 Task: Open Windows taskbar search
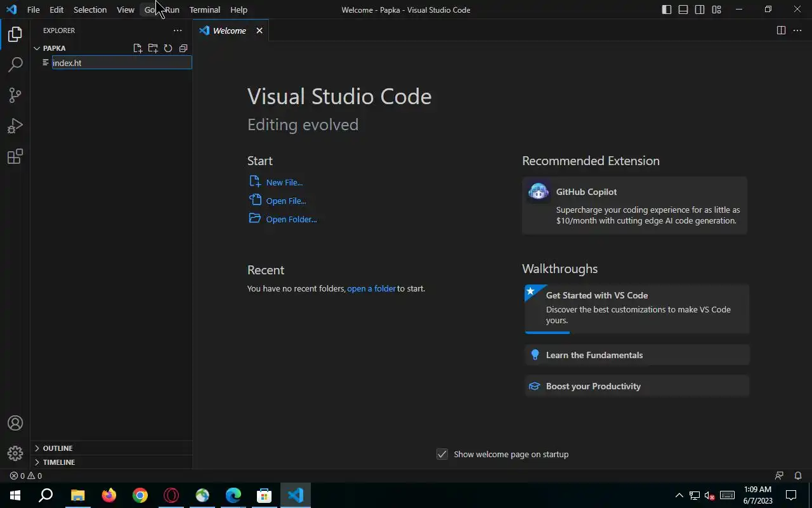[46, 495]
